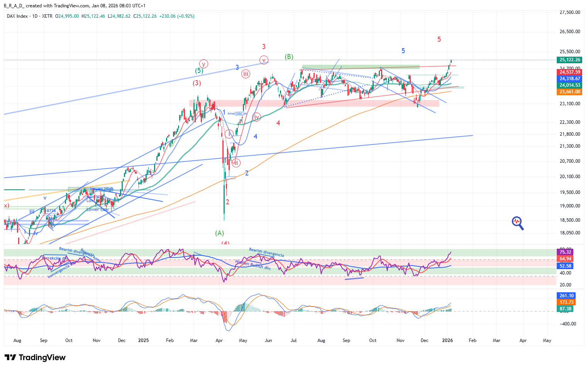Screen dimensions: 588x369
Task: Click the 'Bearish divergencia' label above May
Action: (266, 253)
